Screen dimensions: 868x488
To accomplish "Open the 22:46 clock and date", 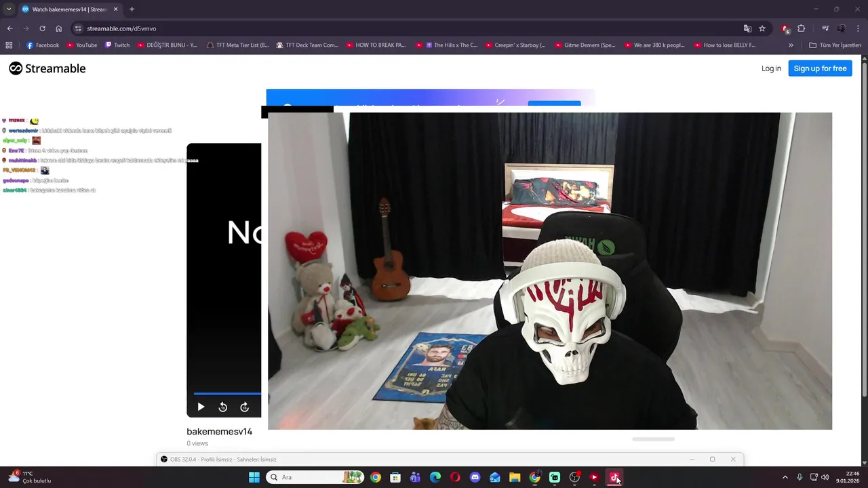I will coord(848,477).
